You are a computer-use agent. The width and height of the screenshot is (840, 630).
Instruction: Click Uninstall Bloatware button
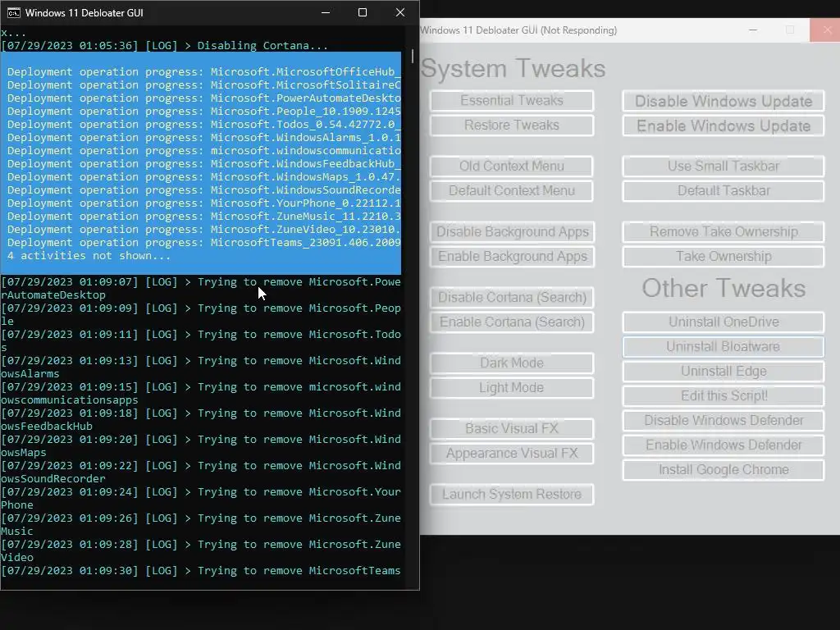pos(724,347)
